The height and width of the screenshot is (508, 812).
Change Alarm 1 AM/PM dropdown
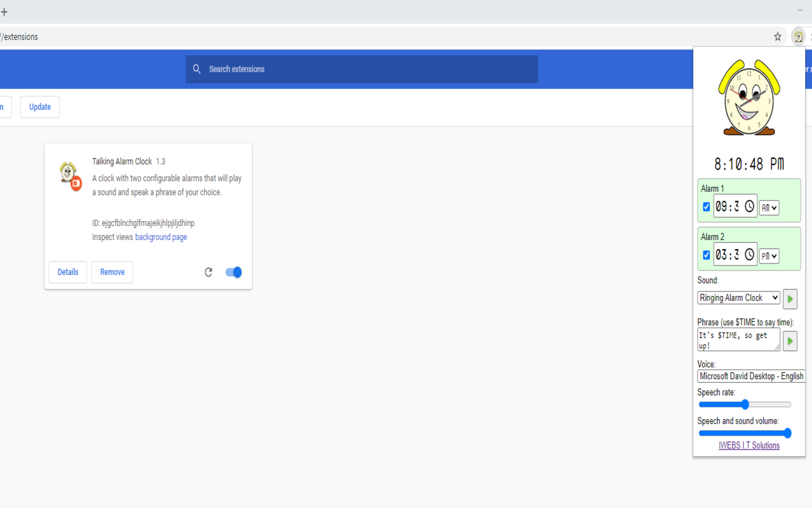[769, 208]
